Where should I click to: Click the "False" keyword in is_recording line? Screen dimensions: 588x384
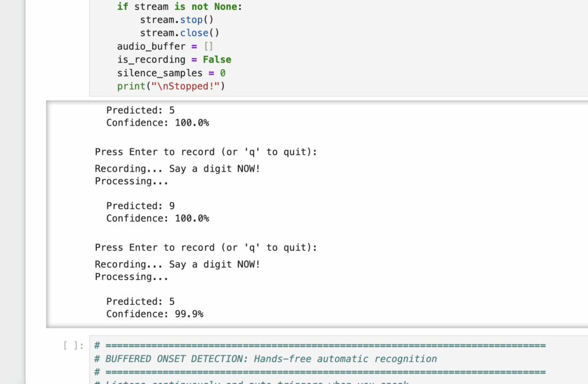tap(217, 60)
